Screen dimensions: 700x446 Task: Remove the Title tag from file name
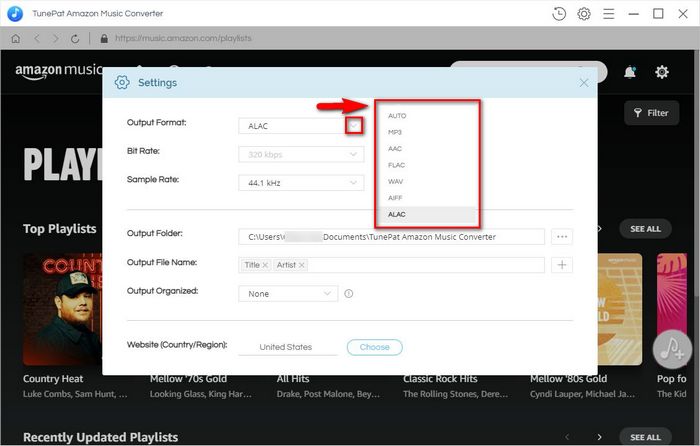point(265,265)
